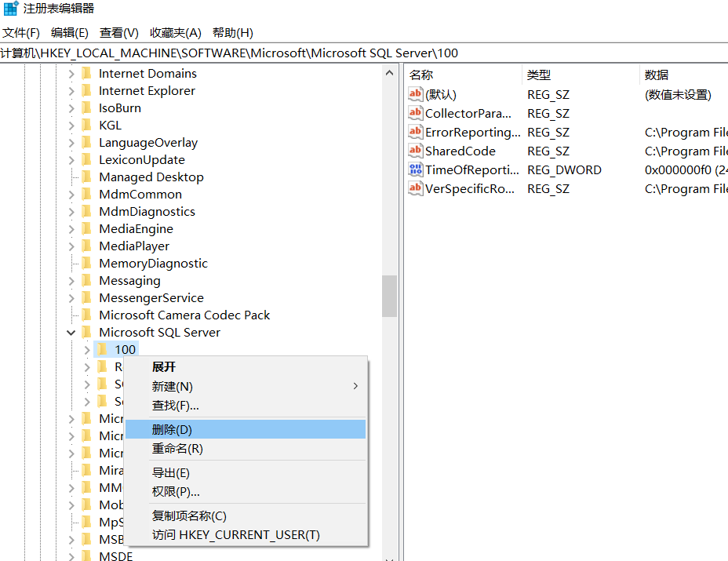728x561 pixels.
Task: Choose 权限(P)... in the context menu
Action: tap(246, 491)
